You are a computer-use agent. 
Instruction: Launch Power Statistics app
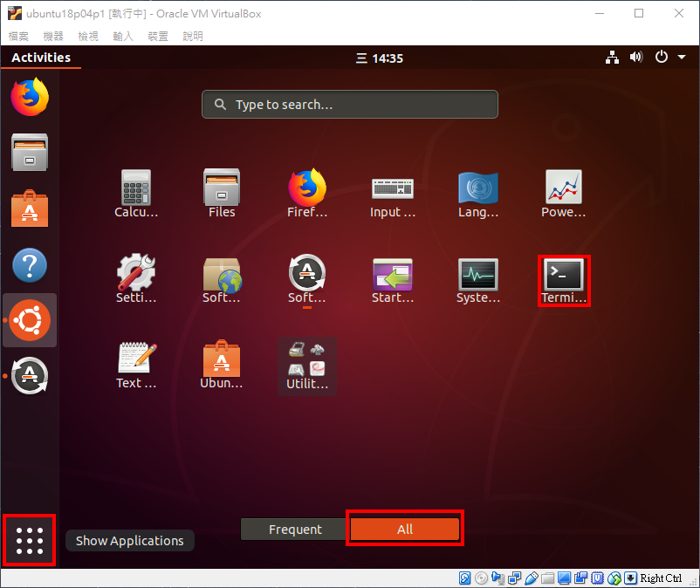(x=563, y=194)
